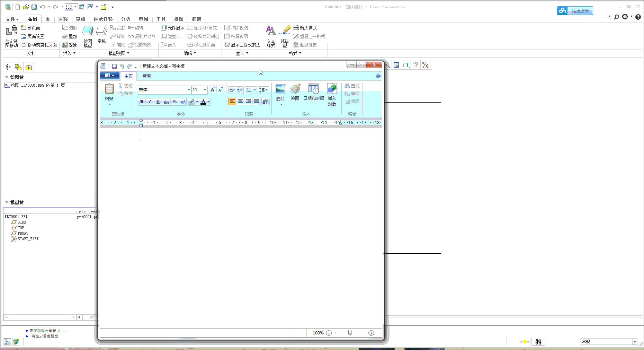Open 页面设置 sheet setup in Creo
Viewport: 644px width, 350px height.
point(33,36)
